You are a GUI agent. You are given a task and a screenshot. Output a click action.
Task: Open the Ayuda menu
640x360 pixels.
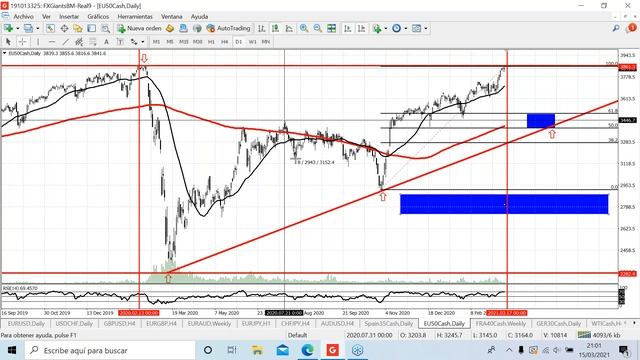200,17
